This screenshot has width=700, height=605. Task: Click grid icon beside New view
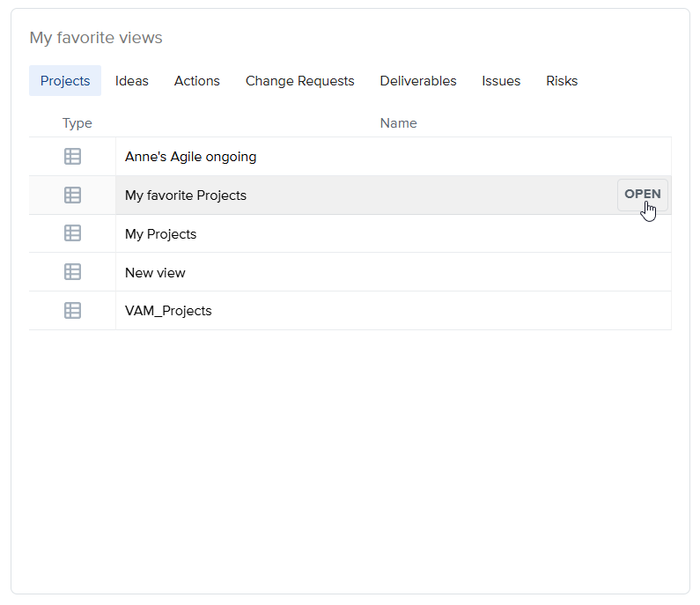click(x=72, y=273)
